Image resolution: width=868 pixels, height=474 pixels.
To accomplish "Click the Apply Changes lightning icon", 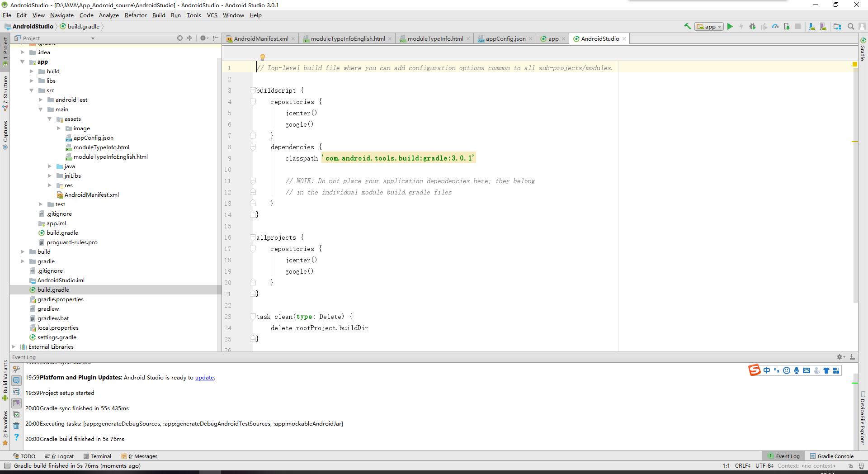I will click(741, 26).
